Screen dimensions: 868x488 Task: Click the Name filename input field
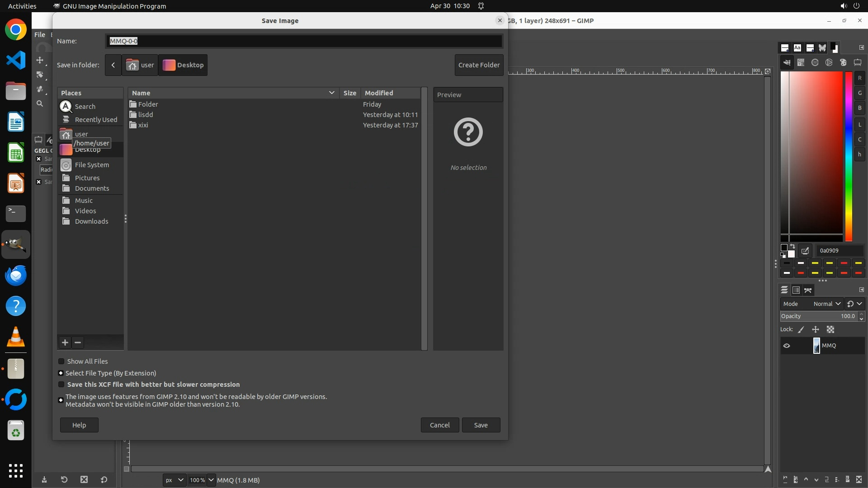304,41
